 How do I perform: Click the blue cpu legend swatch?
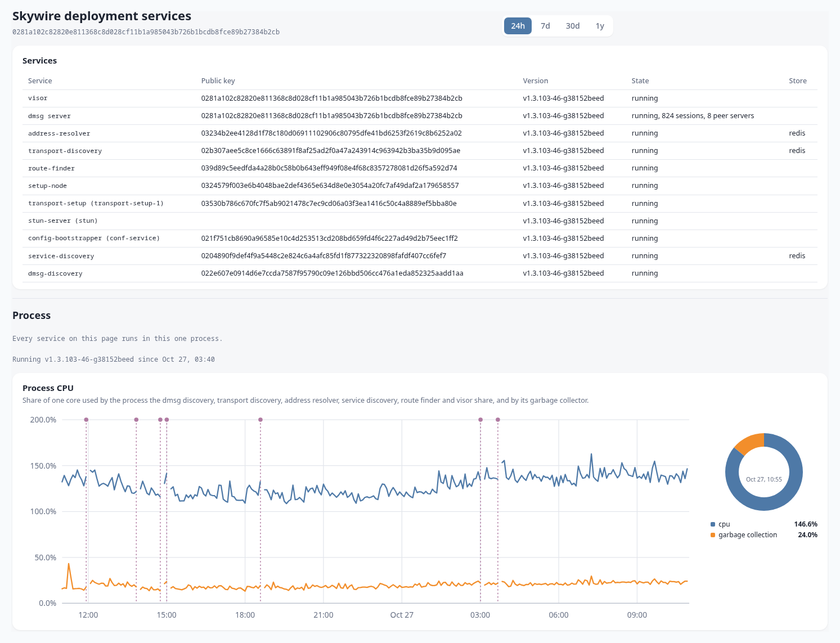click(713, 524)
